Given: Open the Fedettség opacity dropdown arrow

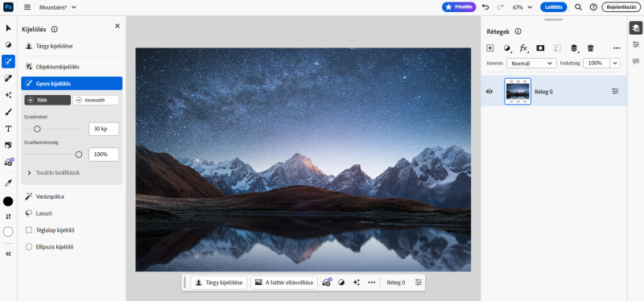Looking at the screenshot, I should pyautogui.click(x=615, y=64).
